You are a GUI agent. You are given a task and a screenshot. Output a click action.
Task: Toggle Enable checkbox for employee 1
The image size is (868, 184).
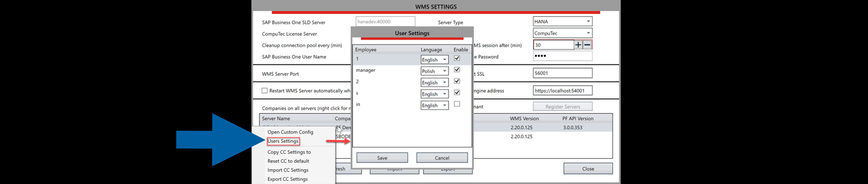tap(457, 58)
